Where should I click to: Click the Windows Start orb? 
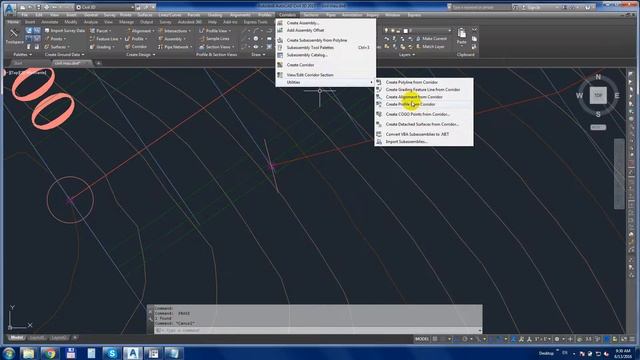[x=9, y=353]
